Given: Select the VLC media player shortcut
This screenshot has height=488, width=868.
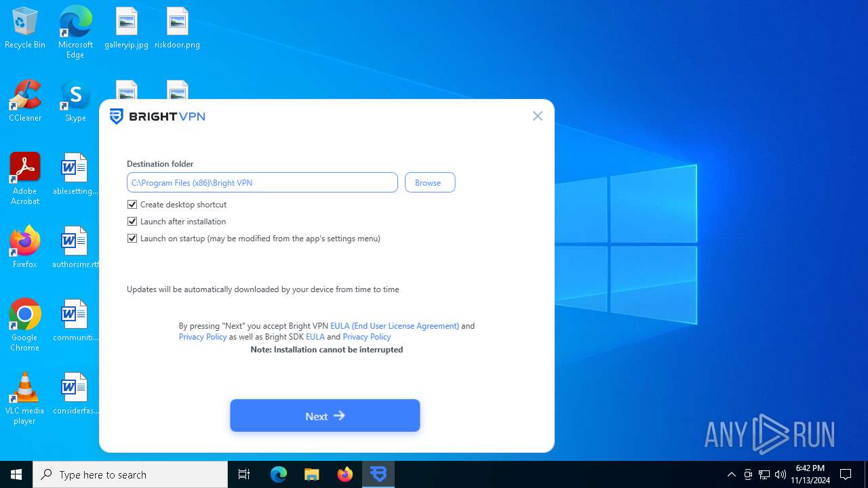Looking at the screenshot, I should coord(25,399).
